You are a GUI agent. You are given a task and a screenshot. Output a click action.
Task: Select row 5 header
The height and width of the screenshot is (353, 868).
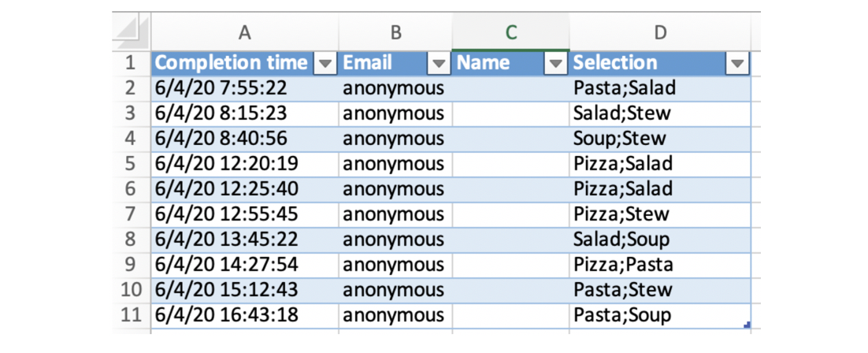click(x=131, y=163)
